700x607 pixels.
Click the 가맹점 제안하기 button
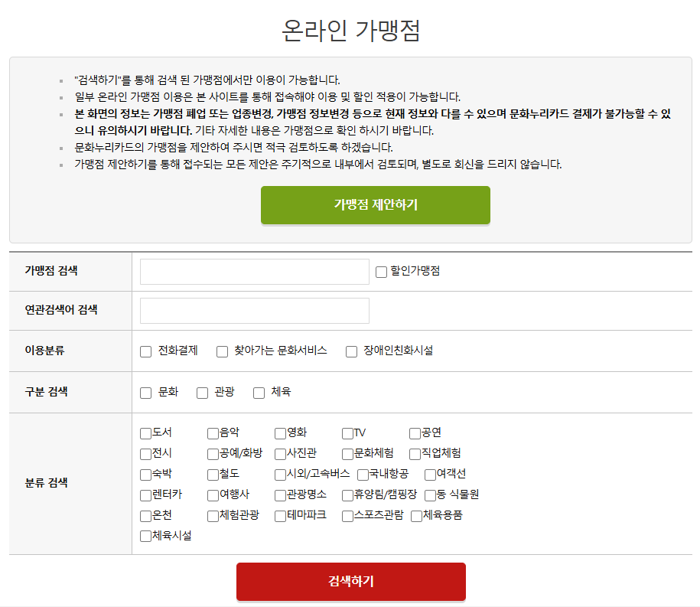[375, 205]
